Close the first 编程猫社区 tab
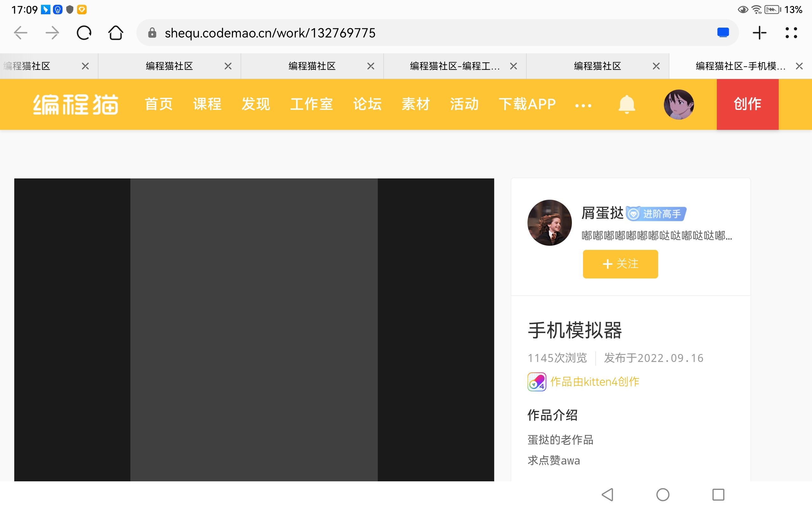Image resolution: width=812 pixels, height=508 pixels. pyautogui.click(x=85, y=66)
